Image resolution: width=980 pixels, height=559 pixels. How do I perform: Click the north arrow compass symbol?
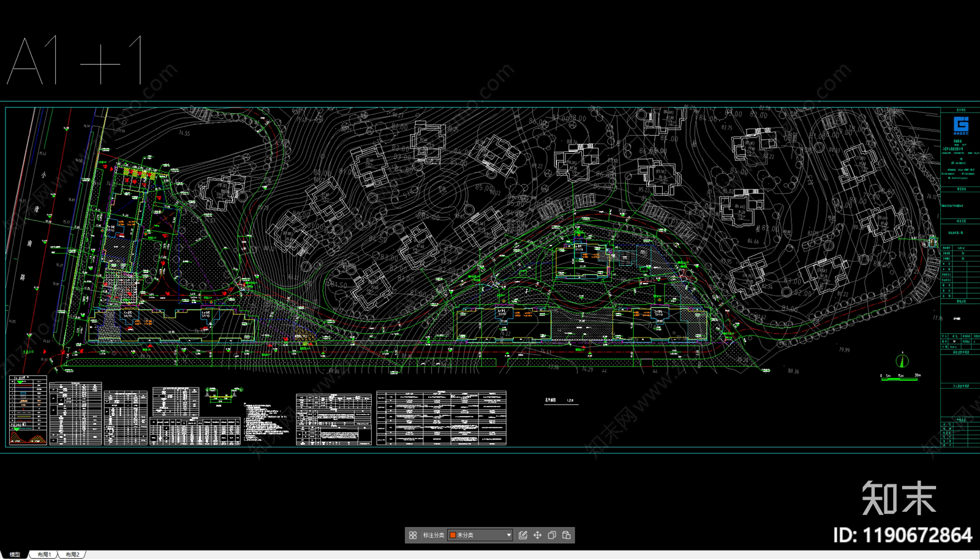click(x=902, y=361)
